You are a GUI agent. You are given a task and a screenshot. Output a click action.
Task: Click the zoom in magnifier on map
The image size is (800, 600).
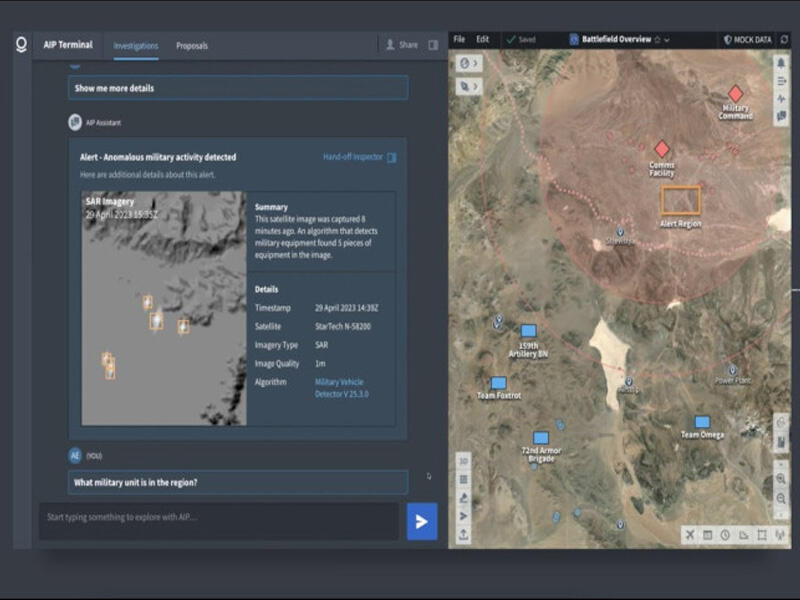(781, 479)
